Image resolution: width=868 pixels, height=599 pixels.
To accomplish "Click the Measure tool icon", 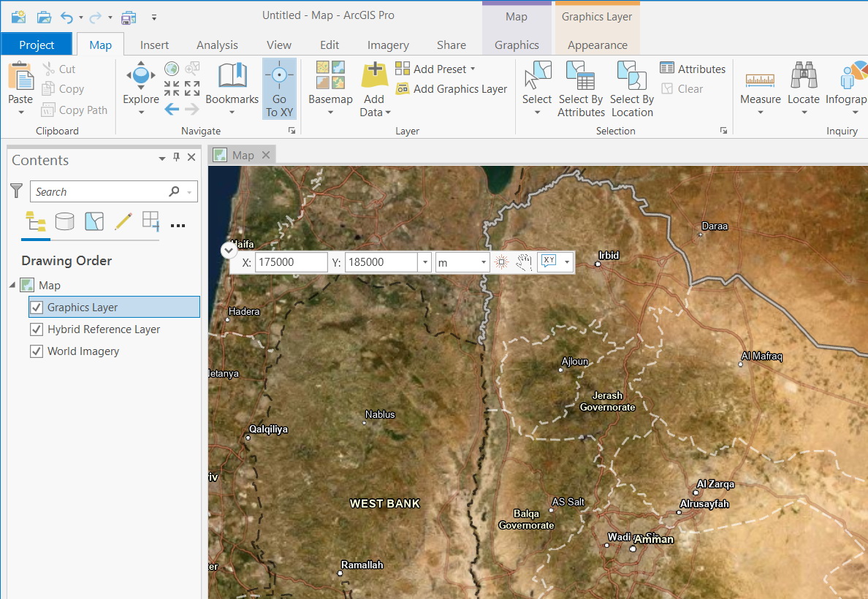I will 760,79.
